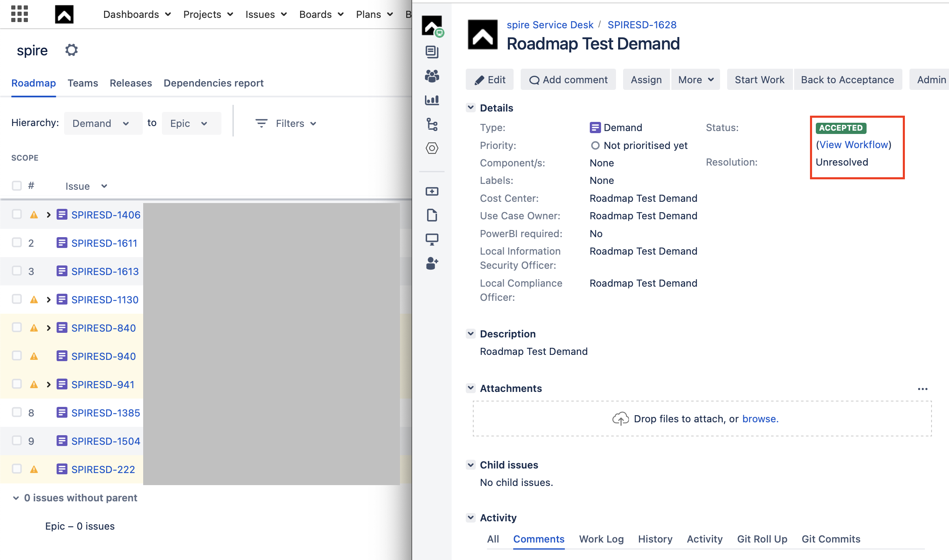The width and height of the screenshot is (949, 560).
Task: Open the Work Log activity tab
Action: pyautogui.click(x=601, y=539)
